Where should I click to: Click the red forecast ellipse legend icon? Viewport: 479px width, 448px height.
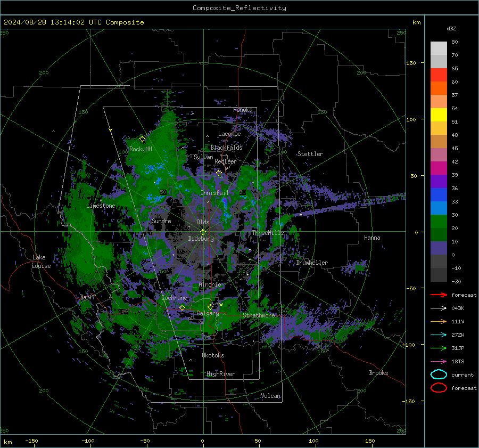[x=439, y=388]
